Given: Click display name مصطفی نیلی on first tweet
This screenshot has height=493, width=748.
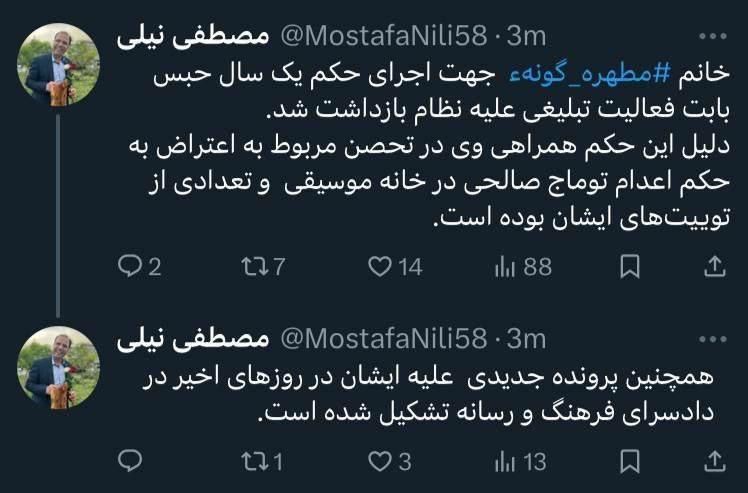Looking at the screenshot, I should [x=194, y=37].
